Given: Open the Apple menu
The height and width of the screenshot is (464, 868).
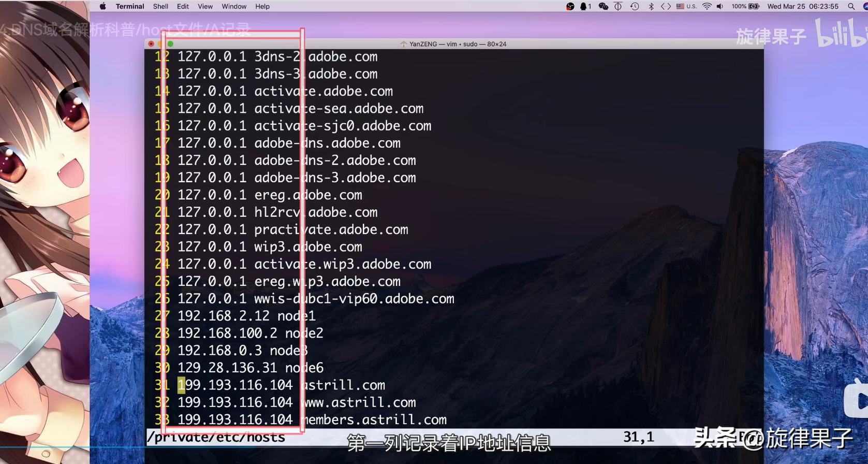Looking at the screenshot, I should [x=102, y=6].
